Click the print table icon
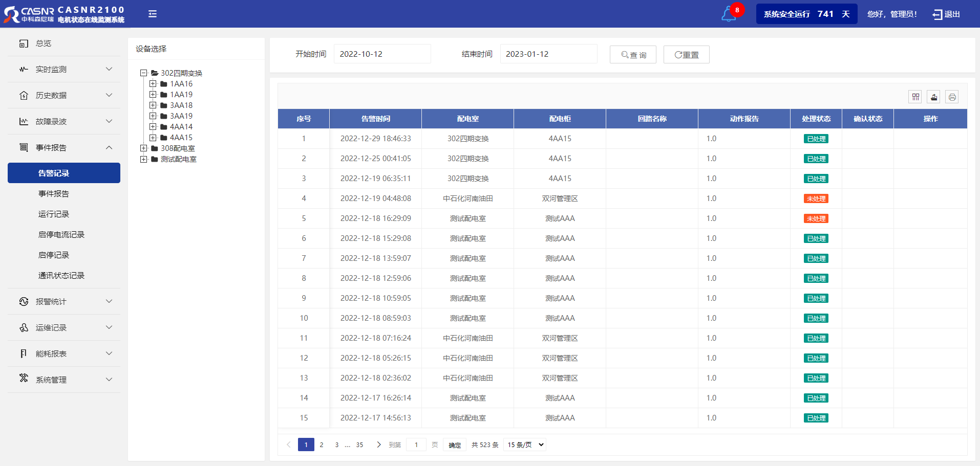The width and height of the screenshot is (980, 466). 952,97
